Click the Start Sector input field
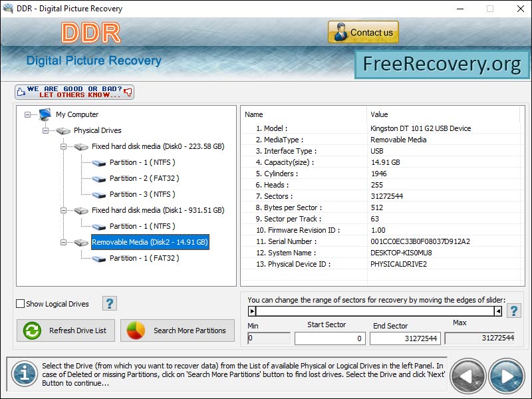This screenshot has width=532, height=399. (x=329, y=338)
